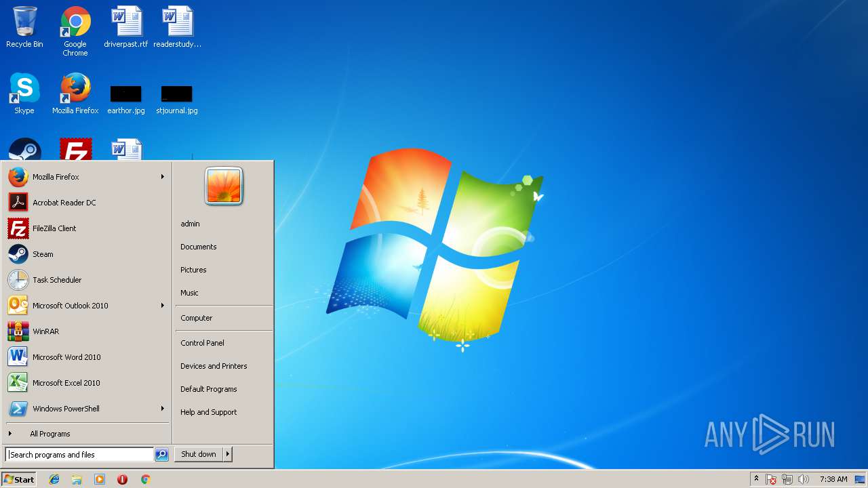Launch Acrobat Reader DC from Start menu
The width and height of the screenshot is (868, 488).
87,203
